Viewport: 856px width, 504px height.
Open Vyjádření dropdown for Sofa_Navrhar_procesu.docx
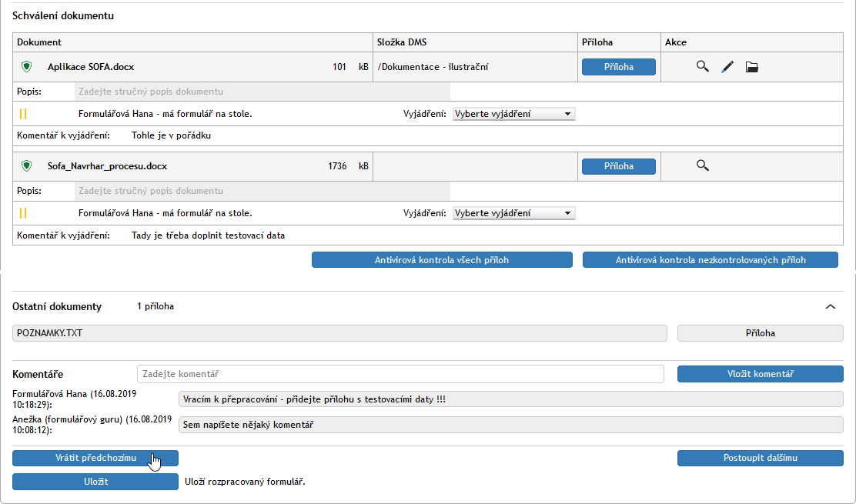[513, 213]
